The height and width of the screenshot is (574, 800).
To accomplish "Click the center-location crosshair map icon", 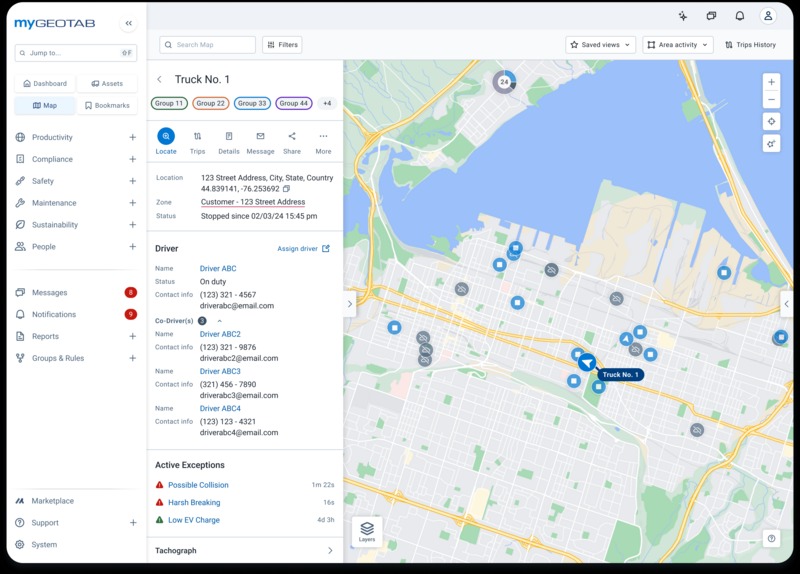I will coord(771,121).
